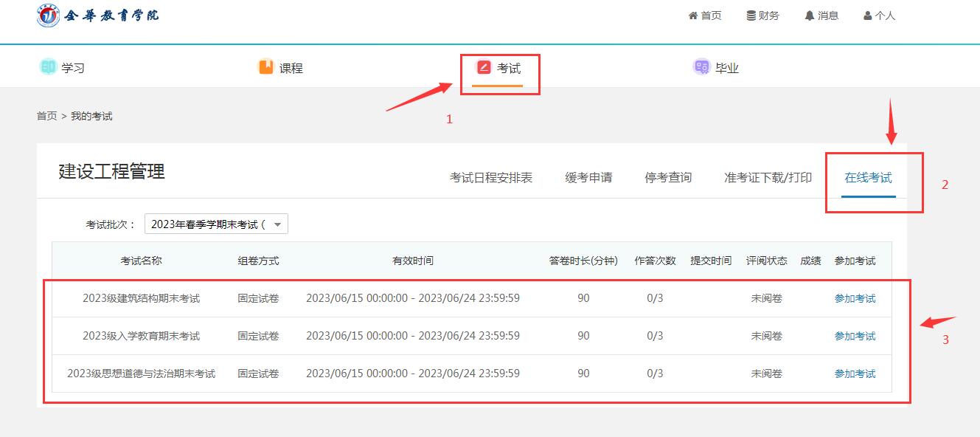This screenshot has width=980, height=437.
Task: Click 参加考试 for 2023级入学教育期末考试
Action: [855, 336]
